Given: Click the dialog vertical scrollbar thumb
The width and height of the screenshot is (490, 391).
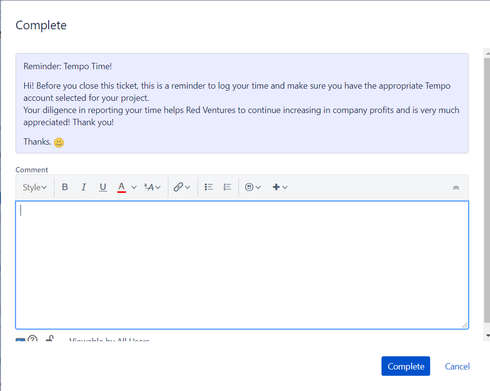Looking at the screenshot, I should tap(487, 190).
